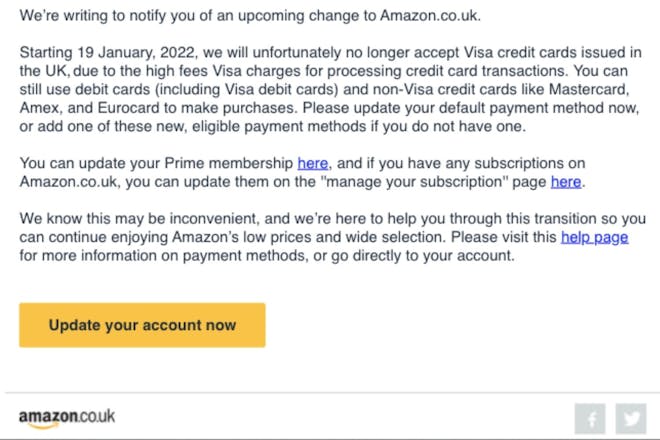The width and height of the screenshot is (660, 440).
Task: Click the horizontal divider above the footer
Action: click(333, 393)
